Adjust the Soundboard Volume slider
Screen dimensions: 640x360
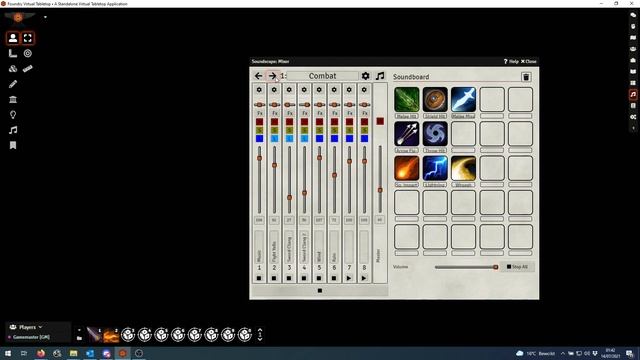[x=466, y=267]
